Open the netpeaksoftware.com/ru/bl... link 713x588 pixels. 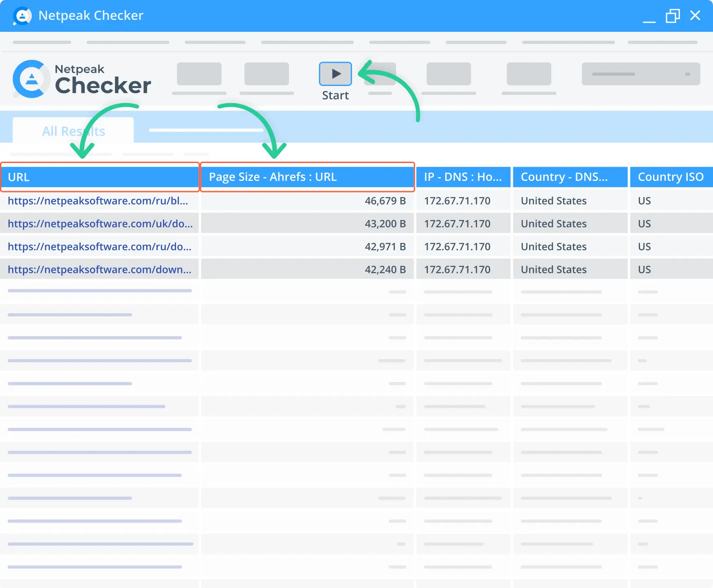pyautogui.click(x=98, y=200)
